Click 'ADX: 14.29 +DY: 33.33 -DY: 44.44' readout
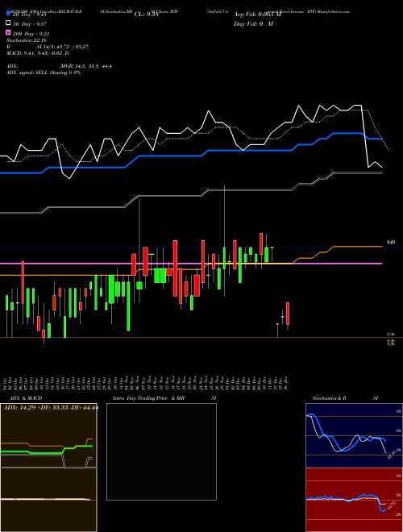 [x=50, y=407]
